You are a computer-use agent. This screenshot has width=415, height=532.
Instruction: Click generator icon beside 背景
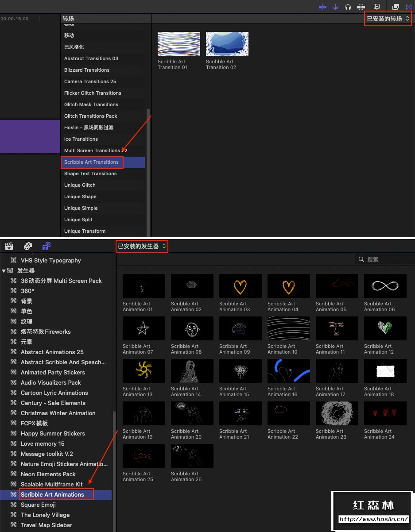[14, 301]
